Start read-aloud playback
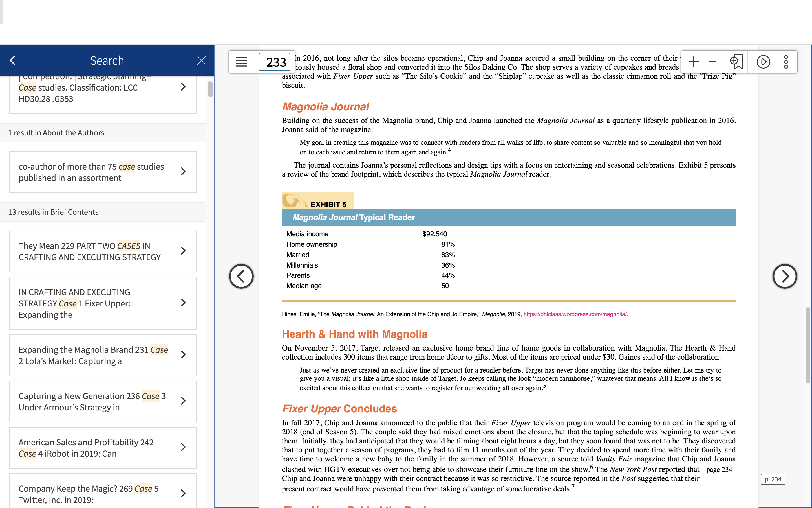Viewport: 812px width, 508px height. pyautogui.click(x=763, y=62)
